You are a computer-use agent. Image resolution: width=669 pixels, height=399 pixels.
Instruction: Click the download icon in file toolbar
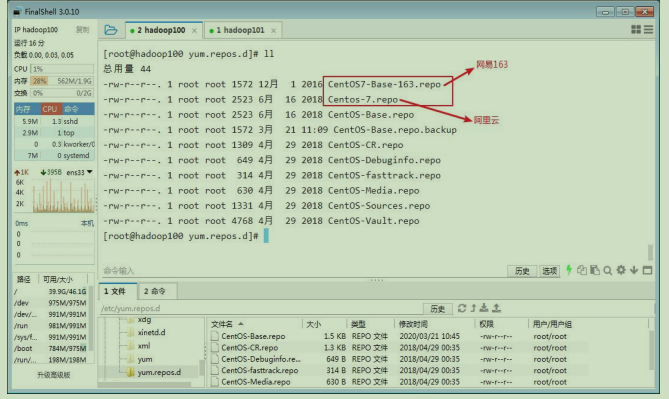coord(484,308)
